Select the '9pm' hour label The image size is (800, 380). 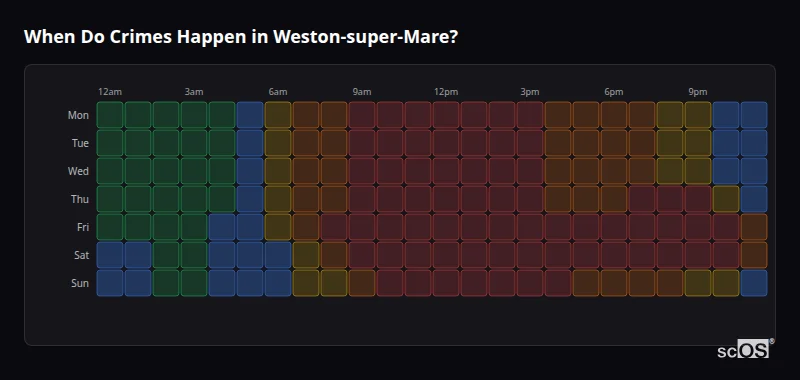[x=698, y=92]
